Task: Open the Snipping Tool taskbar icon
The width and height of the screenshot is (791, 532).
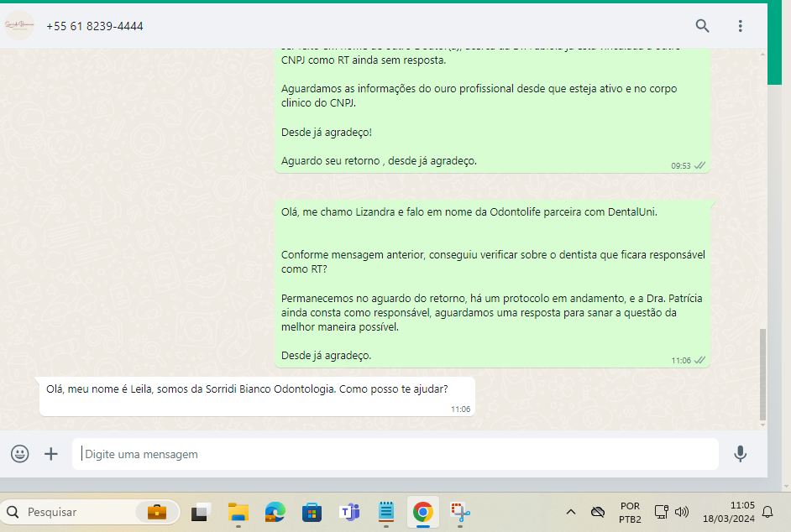Action: click(460, 513)
